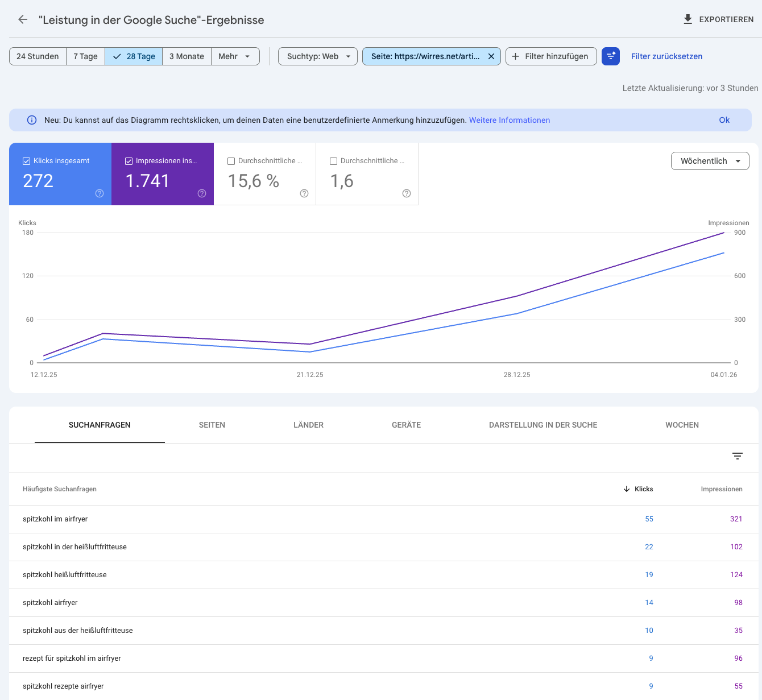Click help icon on Impressionen card
762x700 pixels.
202,193
